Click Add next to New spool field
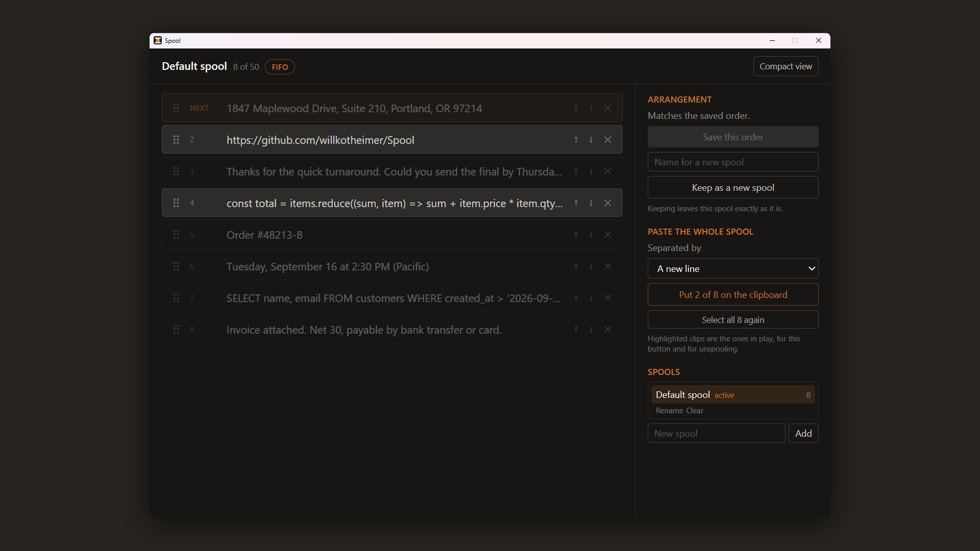 (x=803, y=434)
